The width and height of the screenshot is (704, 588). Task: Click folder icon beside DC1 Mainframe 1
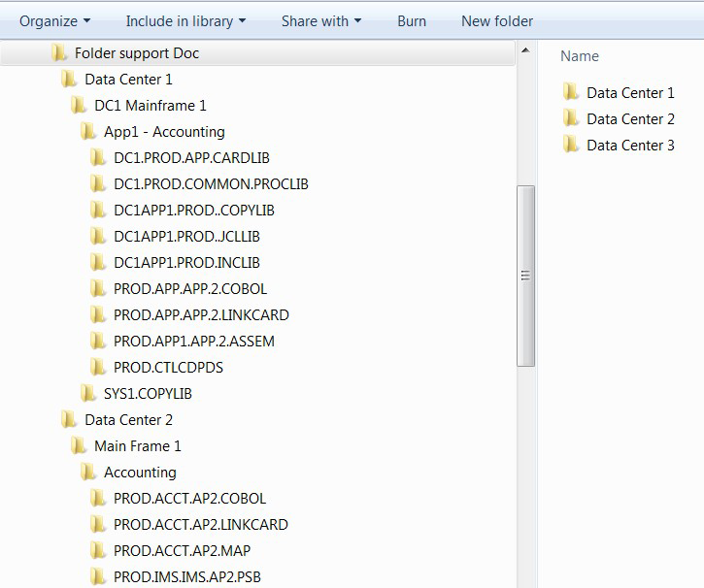click(78, 105)
